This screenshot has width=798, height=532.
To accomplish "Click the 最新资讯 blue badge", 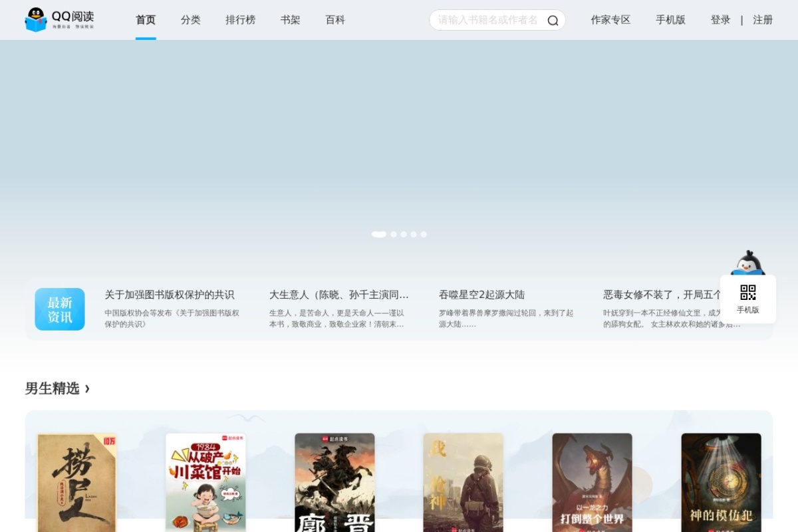I will (60, 309).
